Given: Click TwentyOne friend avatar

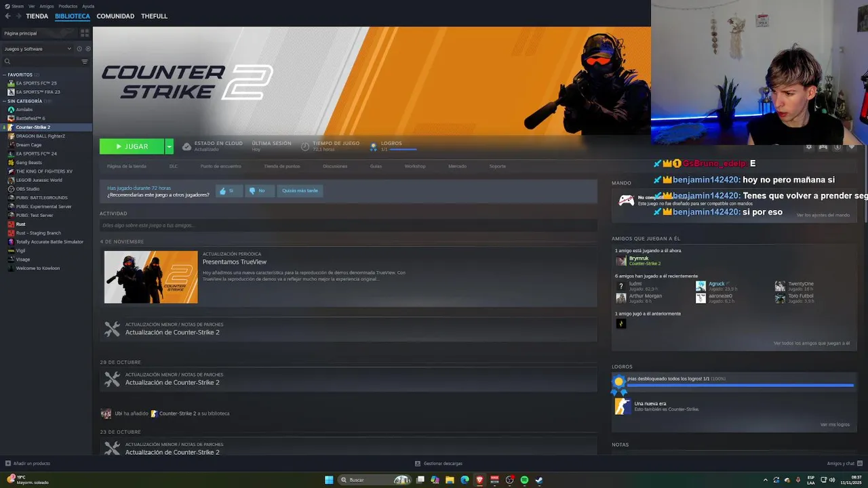Looking at the screenshot, I should point(780,286).
